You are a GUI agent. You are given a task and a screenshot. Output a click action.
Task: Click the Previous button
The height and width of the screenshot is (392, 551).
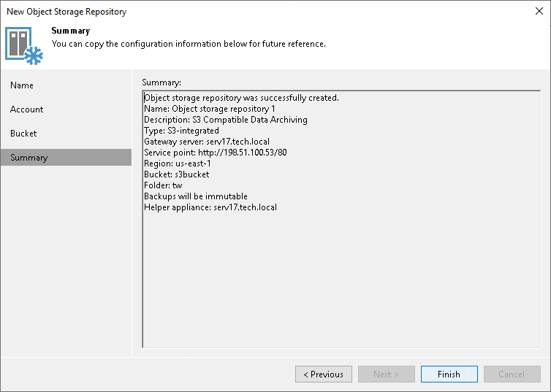pyautogui.click(x=324, y=374)
